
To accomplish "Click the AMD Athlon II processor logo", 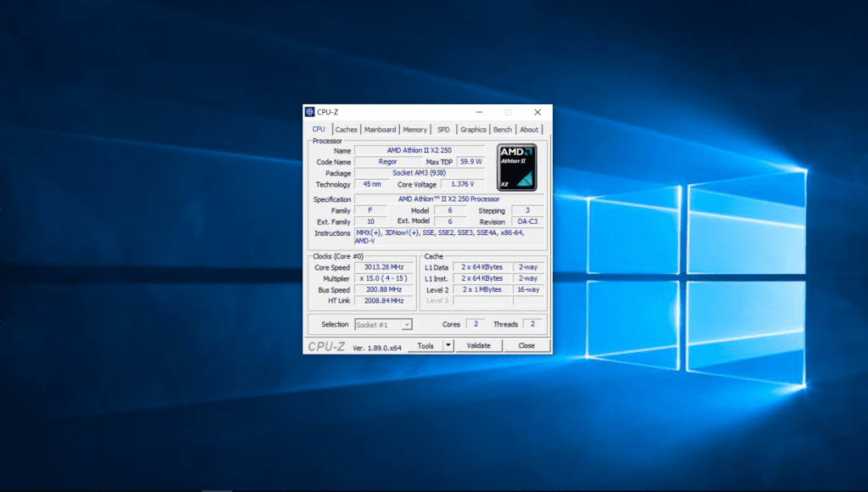I will pyautogui.click(x=516, y=166).
